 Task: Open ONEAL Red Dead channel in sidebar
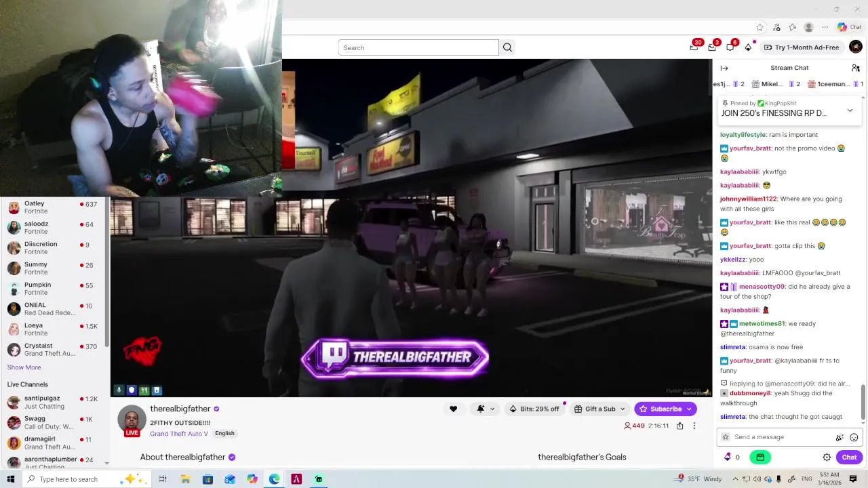click(54, 309)
